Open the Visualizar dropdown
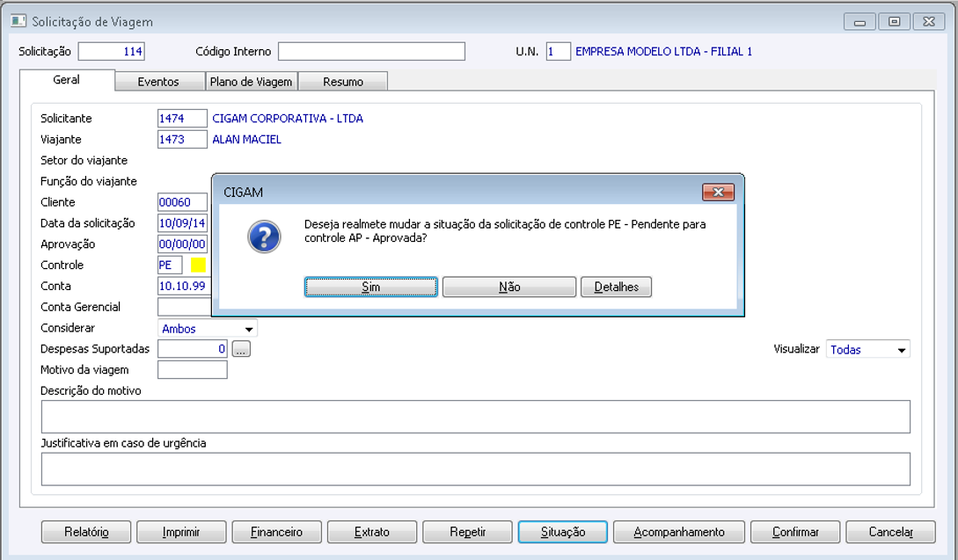The height and width of the screenshot is (560, 958). point(867,349)
